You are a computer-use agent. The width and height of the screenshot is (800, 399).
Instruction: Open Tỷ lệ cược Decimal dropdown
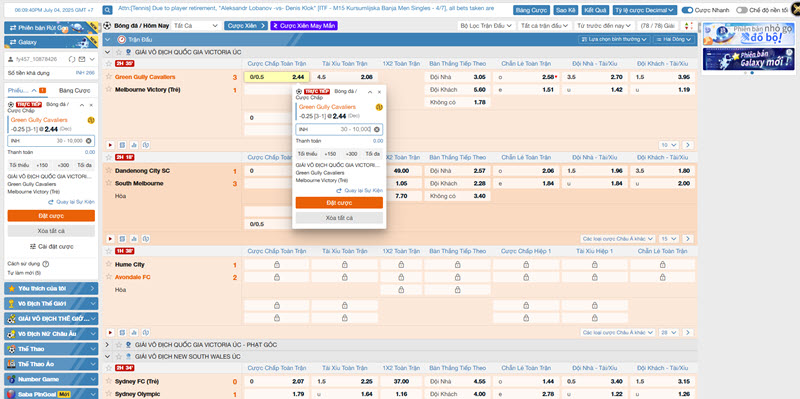click(x=644, y=10)
